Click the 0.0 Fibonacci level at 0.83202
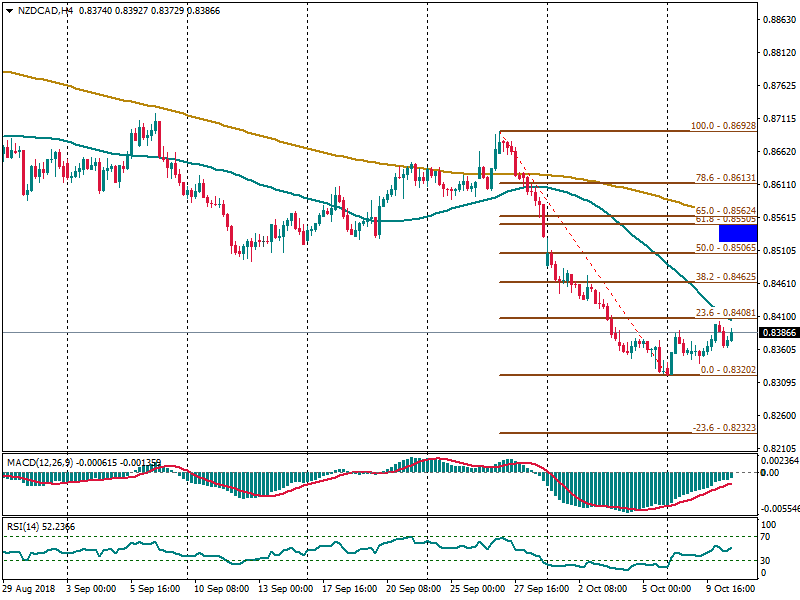Image resolution: width=800 pixels, height=600 pixels. tap(720, 370)
